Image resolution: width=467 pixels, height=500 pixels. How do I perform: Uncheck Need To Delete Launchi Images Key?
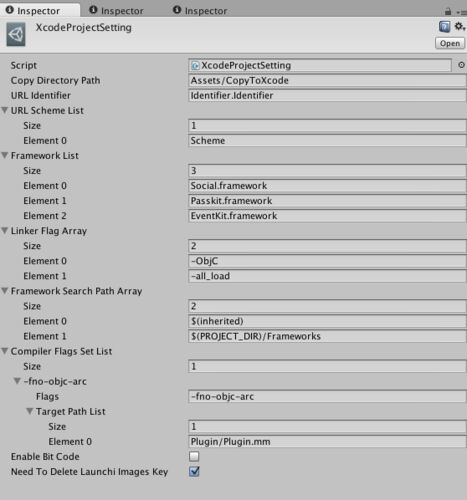pos(194,471)
